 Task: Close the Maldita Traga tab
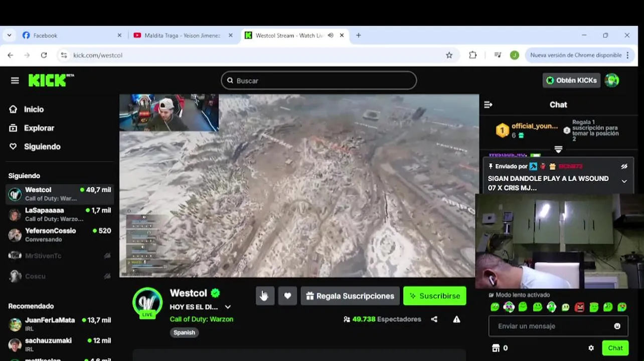point(231,36)
